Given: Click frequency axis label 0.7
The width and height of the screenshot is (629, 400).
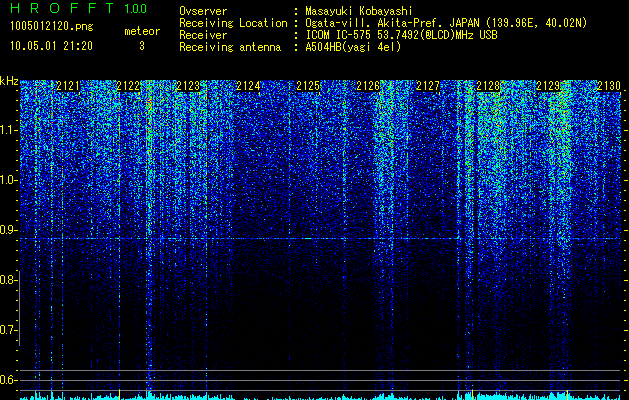Looking at the screenshot, I should pyautogui.click(x=8, y=330).
